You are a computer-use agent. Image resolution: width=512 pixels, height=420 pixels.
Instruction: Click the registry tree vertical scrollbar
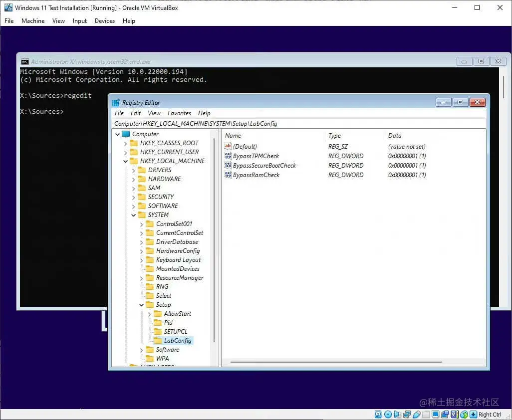214,240
